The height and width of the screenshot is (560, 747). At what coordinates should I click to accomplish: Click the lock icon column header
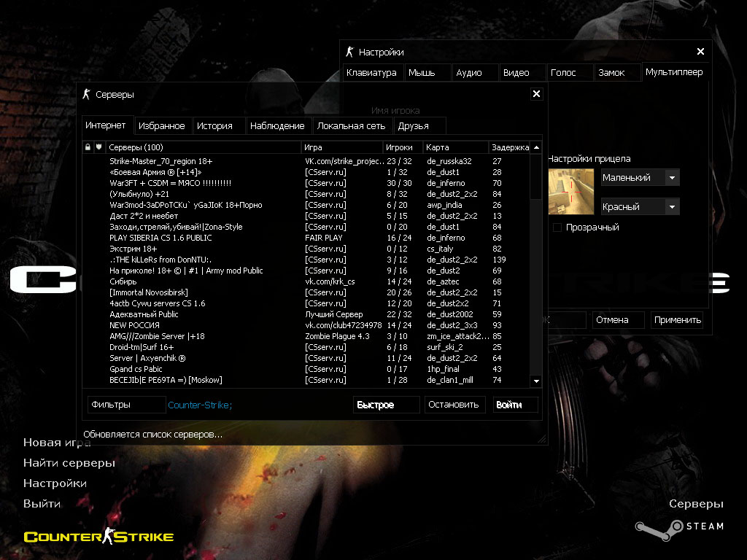point(88,147)
